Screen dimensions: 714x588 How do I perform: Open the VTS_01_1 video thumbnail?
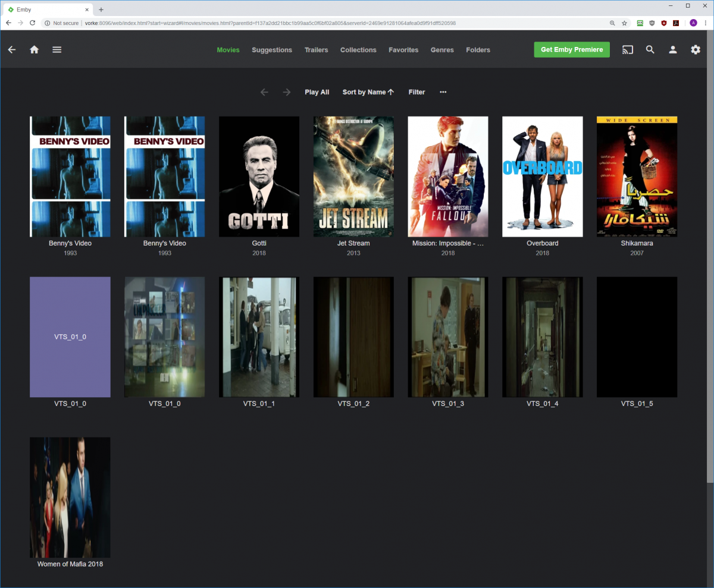(x=259, y=337)
